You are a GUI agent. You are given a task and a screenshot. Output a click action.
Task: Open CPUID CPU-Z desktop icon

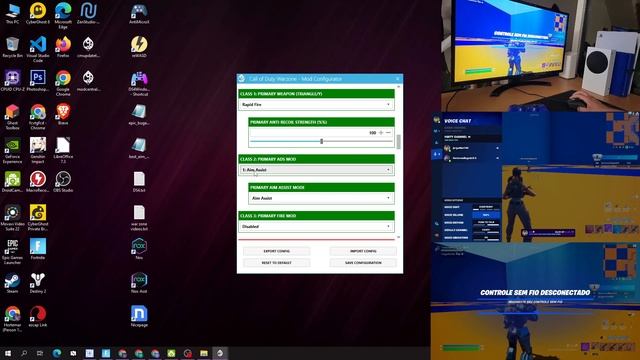pos(12,81)
